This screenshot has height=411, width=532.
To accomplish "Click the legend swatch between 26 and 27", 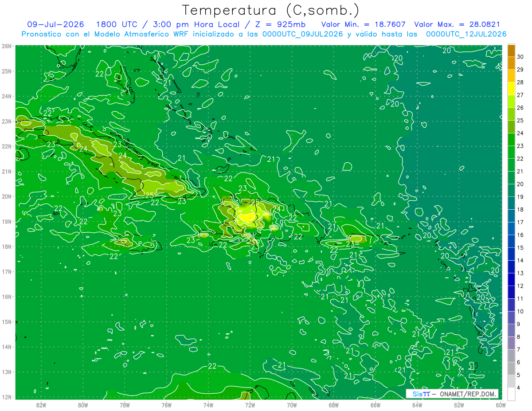I will [x=511, y=101].
